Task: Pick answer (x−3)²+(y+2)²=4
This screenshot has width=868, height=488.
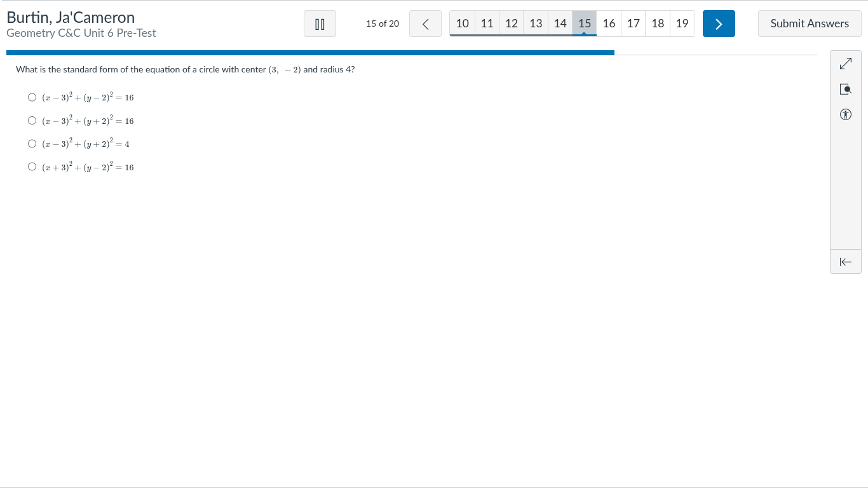Action: (x=32, y=144)
